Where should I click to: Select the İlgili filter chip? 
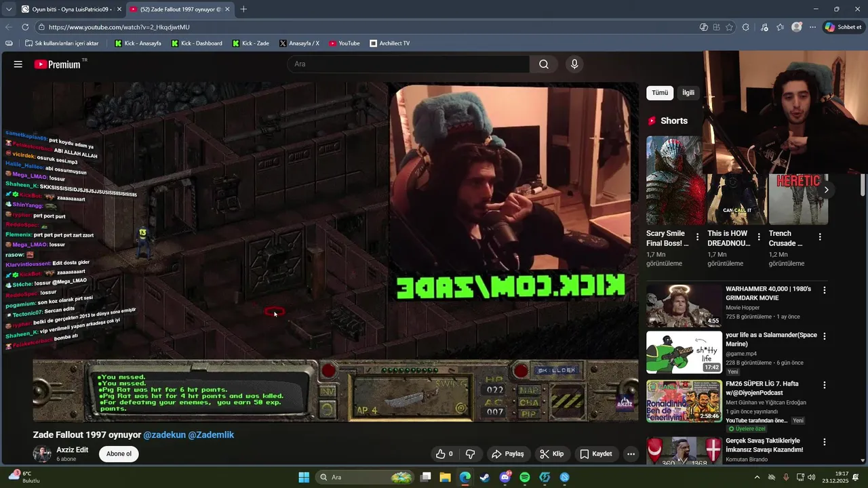pos(688,93)
